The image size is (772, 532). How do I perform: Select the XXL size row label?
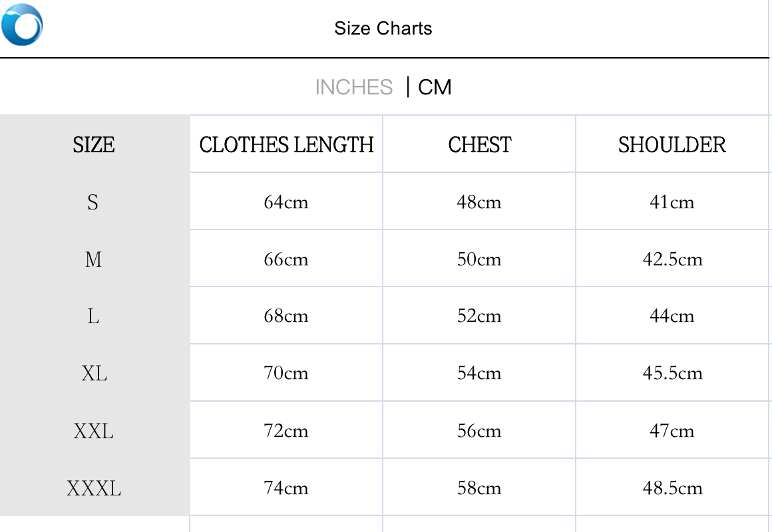[94, 432]
